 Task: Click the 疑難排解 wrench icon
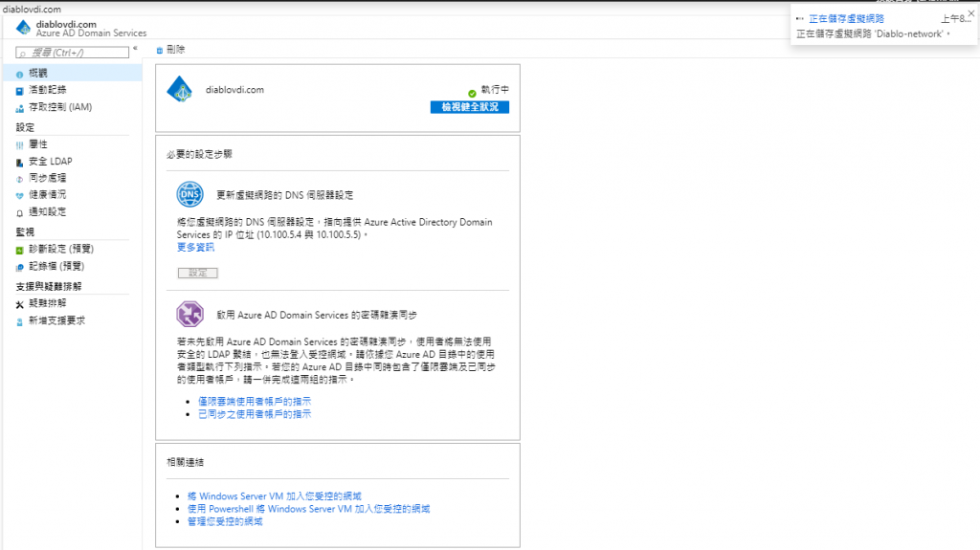19,304
